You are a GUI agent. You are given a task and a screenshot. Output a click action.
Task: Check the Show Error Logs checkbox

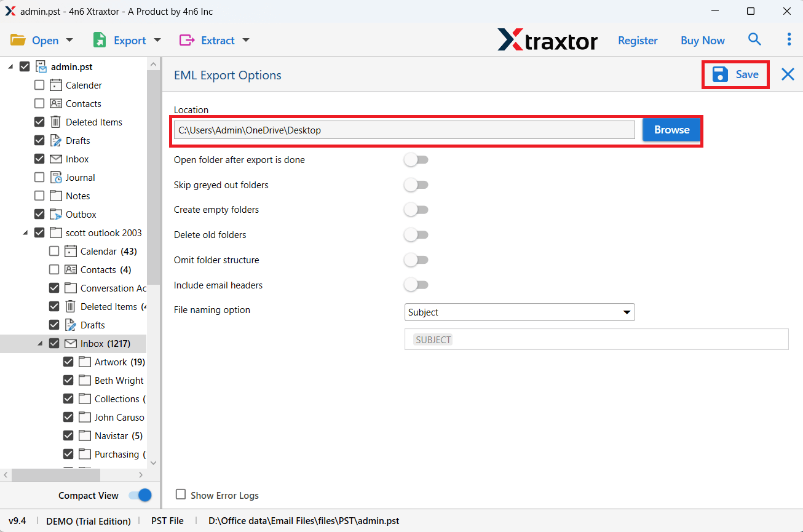pyautogui.click(x=181, y=494)
